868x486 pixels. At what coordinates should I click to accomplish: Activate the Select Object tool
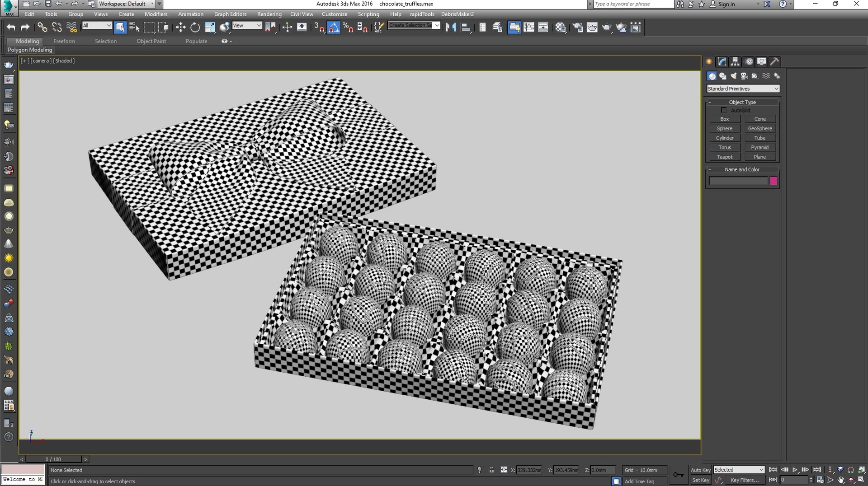tap(120, 28)
